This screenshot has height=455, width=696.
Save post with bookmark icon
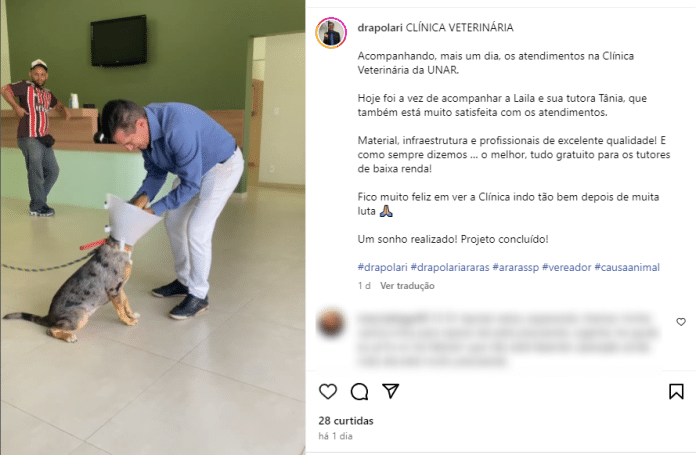[x=676, y=392]
